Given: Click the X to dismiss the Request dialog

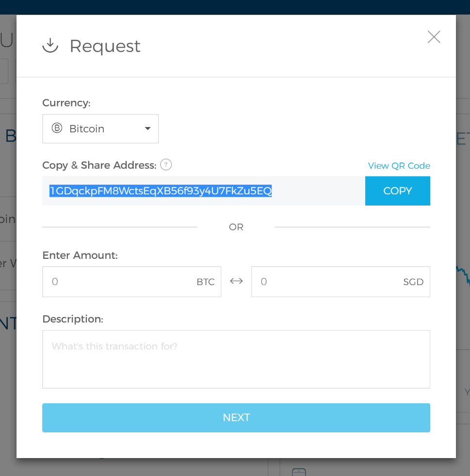Looking at the screenshot, I should pos(433,37).
